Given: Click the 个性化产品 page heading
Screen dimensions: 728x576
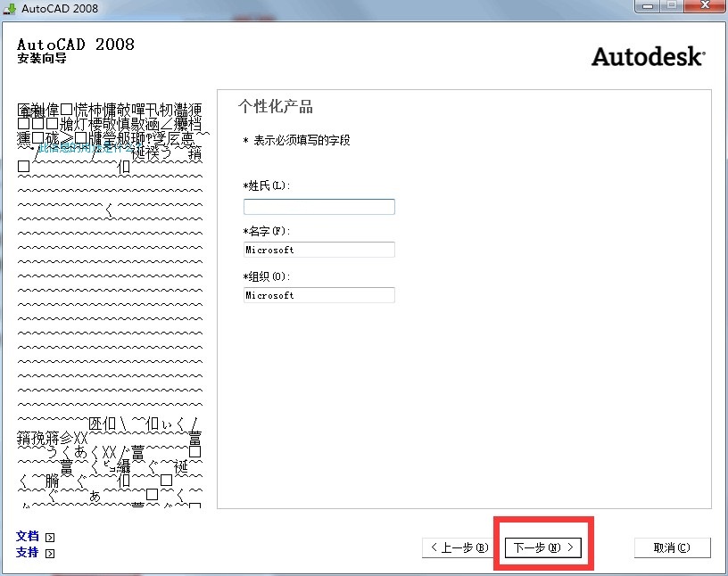Looking at the screenshot, I should coord(276,107).
